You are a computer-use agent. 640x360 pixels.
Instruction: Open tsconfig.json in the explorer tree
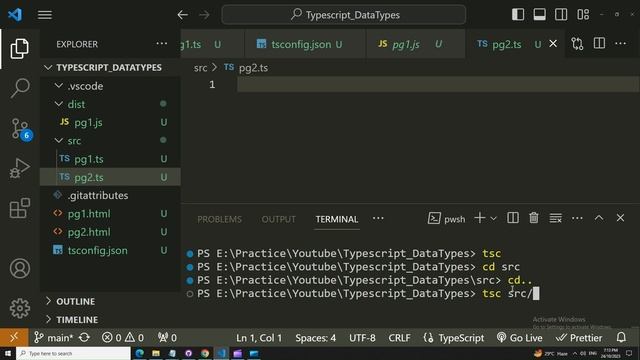pos(110,250)
